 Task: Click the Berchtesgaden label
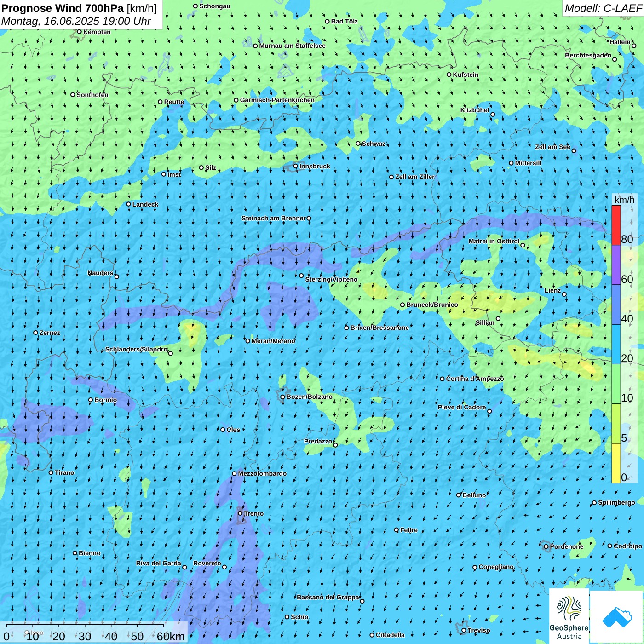point(588,55)
